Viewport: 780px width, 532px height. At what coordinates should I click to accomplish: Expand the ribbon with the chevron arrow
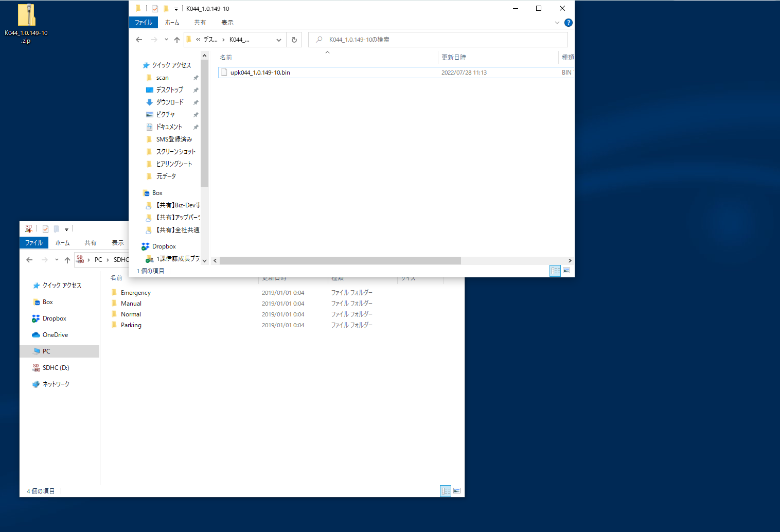click(x=557, y=23)
